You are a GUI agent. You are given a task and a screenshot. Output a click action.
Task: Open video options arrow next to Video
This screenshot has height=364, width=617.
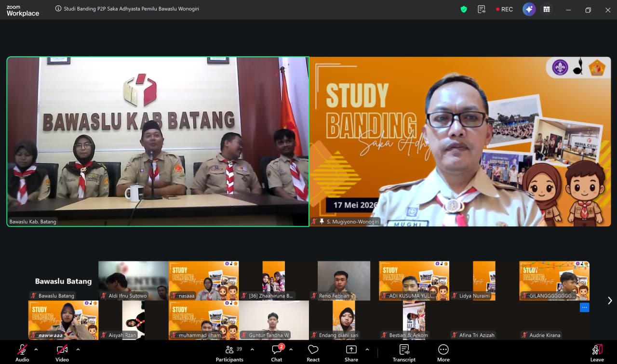point(78,350)
